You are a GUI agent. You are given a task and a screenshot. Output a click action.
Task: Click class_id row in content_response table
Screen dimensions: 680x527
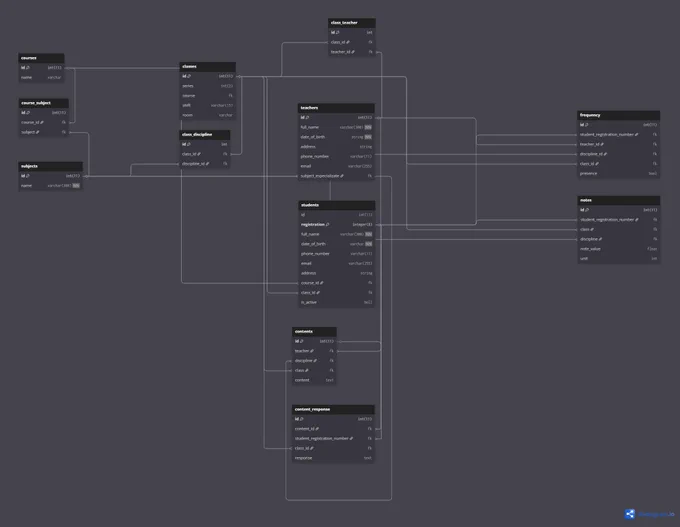coord(333,448)
